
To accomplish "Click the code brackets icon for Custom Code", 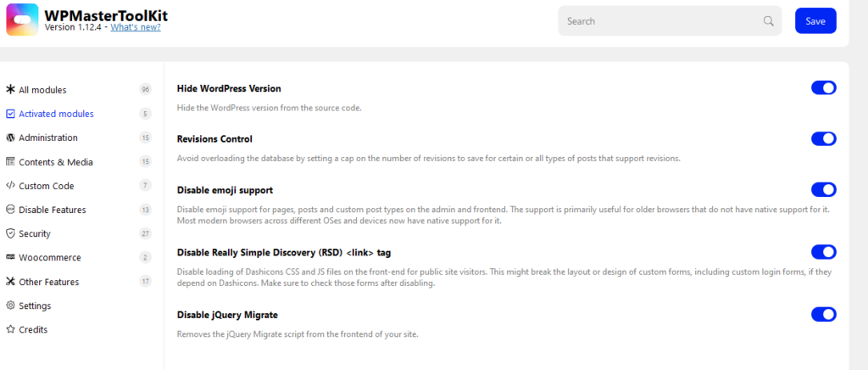I will click(10, 186).
